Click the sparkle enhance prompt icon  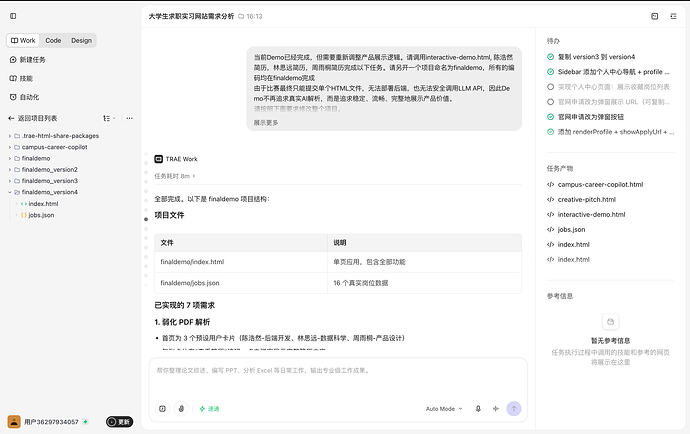tap(496, 408)
